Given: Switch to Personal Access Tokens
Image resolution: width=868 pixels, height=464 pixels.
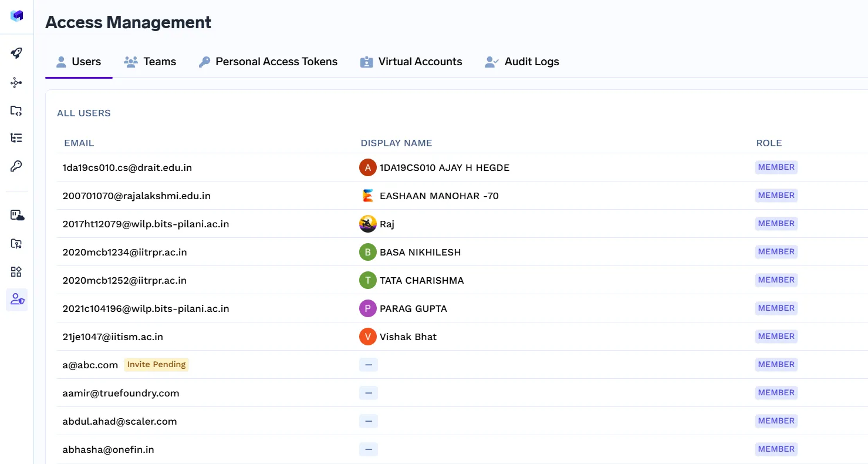Looking at the screenshot, I should point(268,61).
